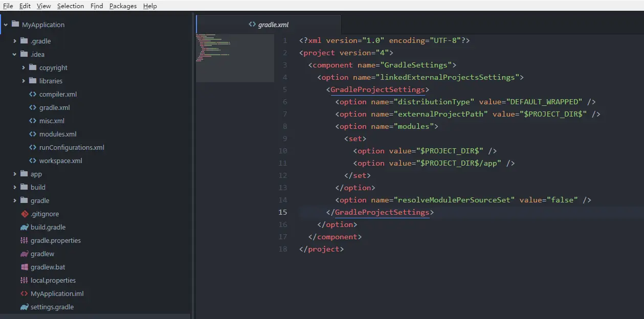Viewport: 644px width, 319px height.
Task: Click the build.gradle elephant icon
Action: 24,227
